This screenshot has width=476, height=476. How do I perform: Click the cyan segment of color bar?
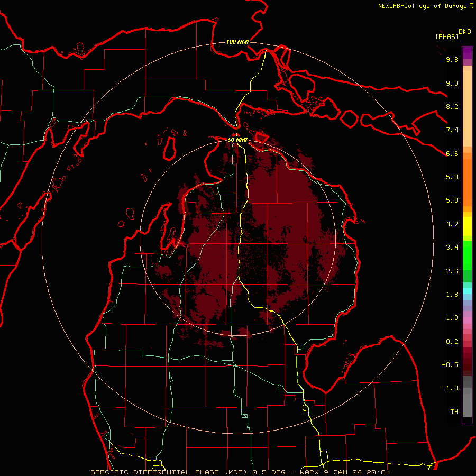pyautogui.click(x=467, y=291)
